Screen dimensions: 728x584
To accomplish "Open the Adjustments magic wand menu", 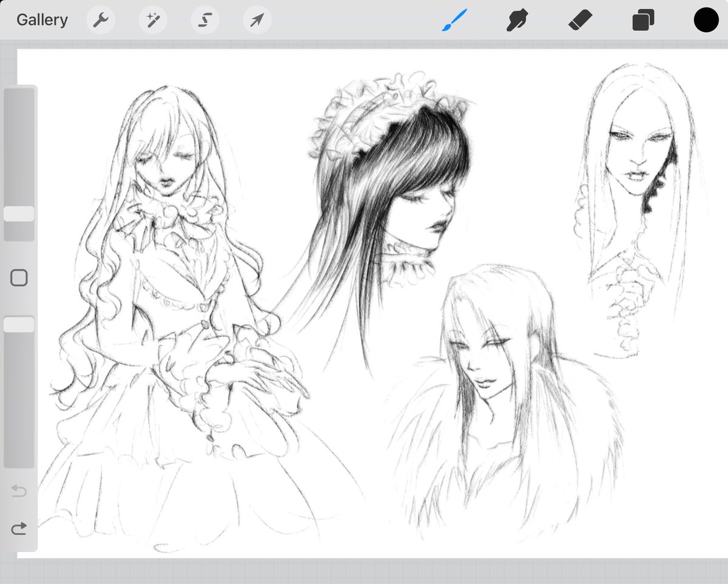I will click(152, 21).
